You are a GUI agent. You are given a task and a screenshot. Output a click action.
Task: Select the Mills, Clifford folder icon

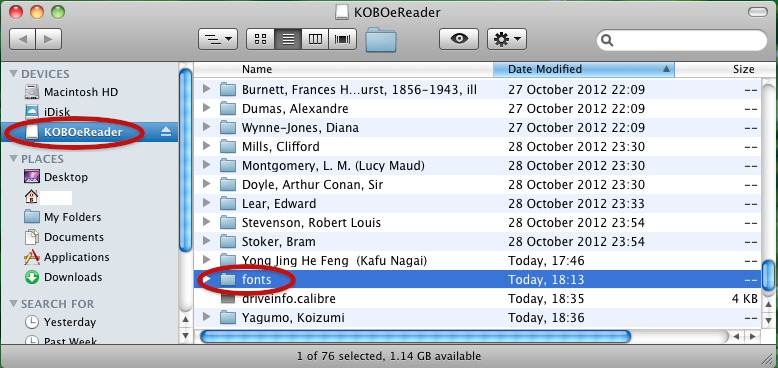[228, 147]
